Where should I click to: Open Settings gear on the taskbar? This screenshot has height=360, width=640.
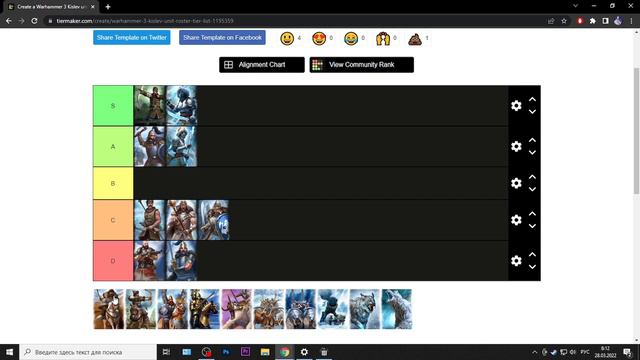click(x=304, y=352)
